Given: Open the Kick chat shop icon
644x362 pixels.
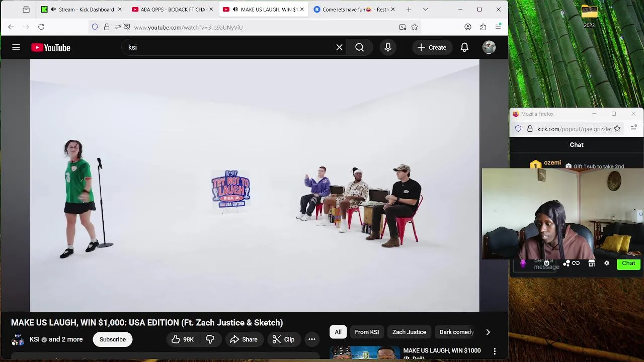Looking at the screenshot, I should [x=592, y=263].
